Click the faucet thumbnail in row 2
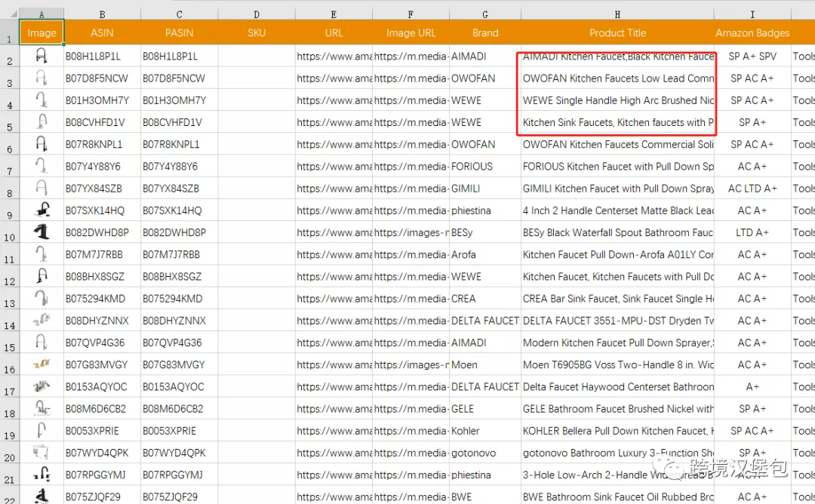The width and height of the screenshot is (815, 504). point(41,56)
